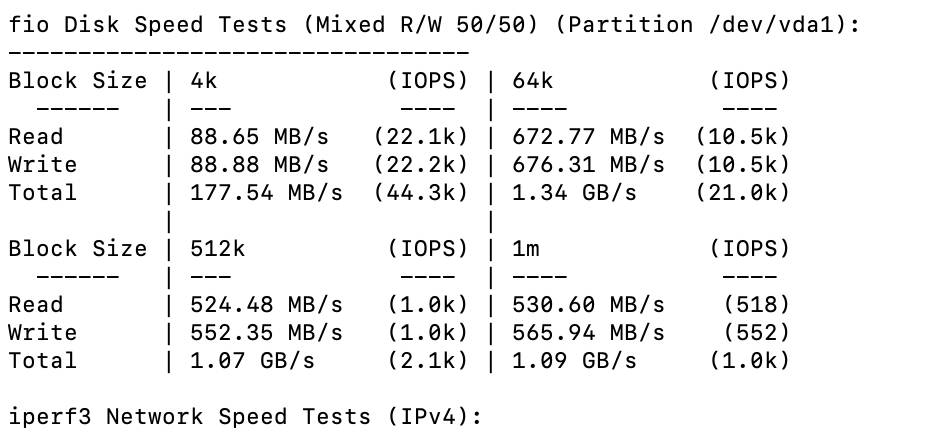Click the 64k total 1.34 GB/s value
Screen dimensions: 932x440
pyautogui.click(x=574, y=193)
